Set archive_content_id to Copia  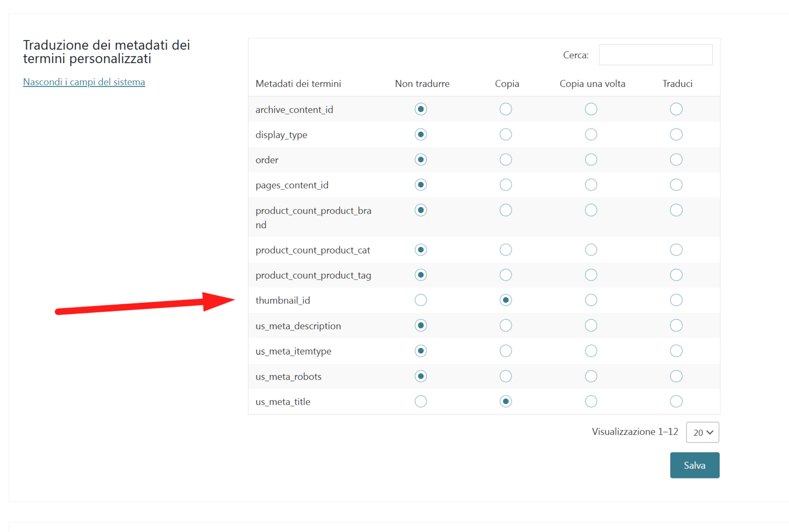(506, 109)
